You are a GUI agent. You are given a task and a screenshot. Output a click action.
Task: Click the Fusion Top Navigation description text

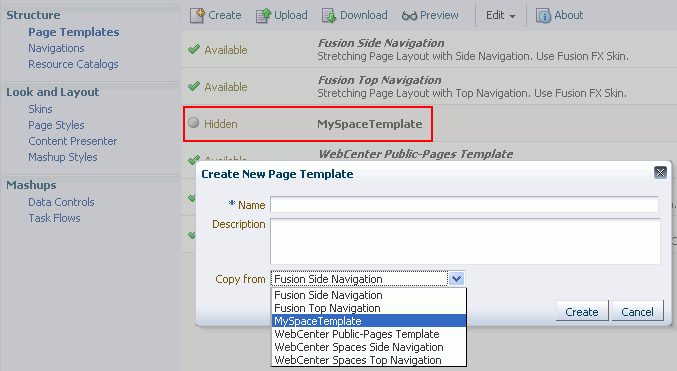pyautogui.click(x=472, y=93)
